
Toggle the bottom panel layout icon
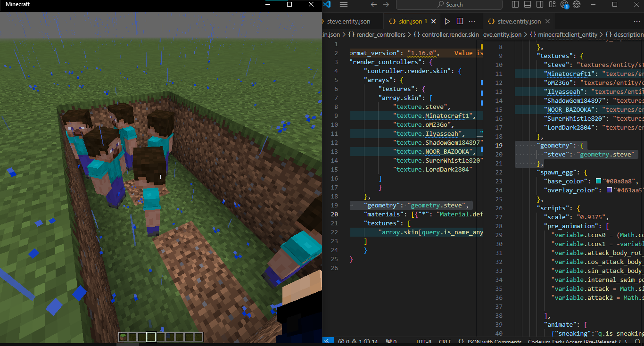528,4
